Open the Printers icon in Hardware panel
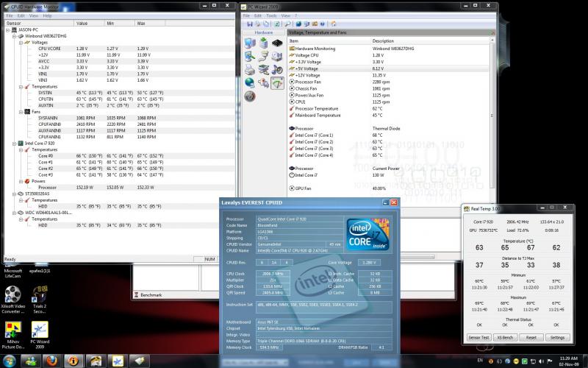This screenshot has height=368, width=588. (250, 69)
